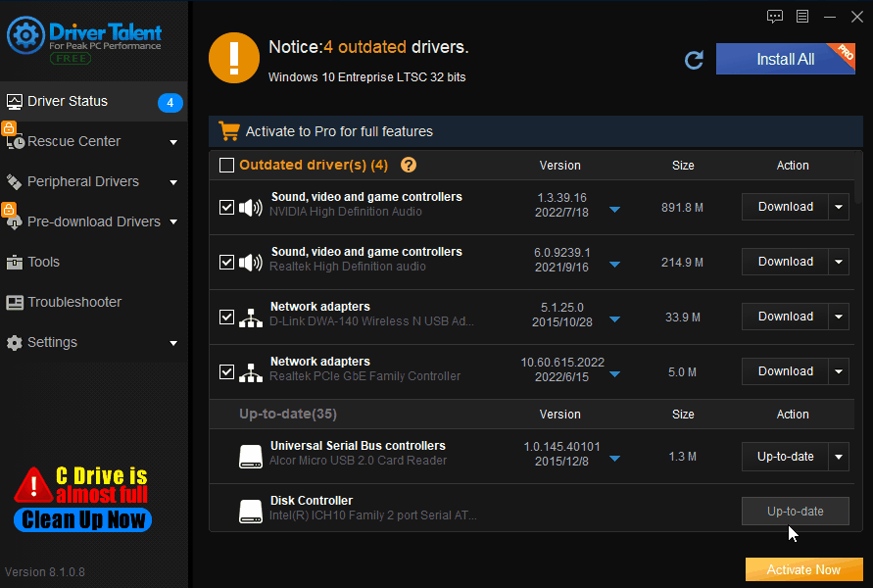This screenshot has width=873, height=588.
Task: Check the select-all Outdated drivers checkbox
Action: pyautogui.click(x=226, y=165)
